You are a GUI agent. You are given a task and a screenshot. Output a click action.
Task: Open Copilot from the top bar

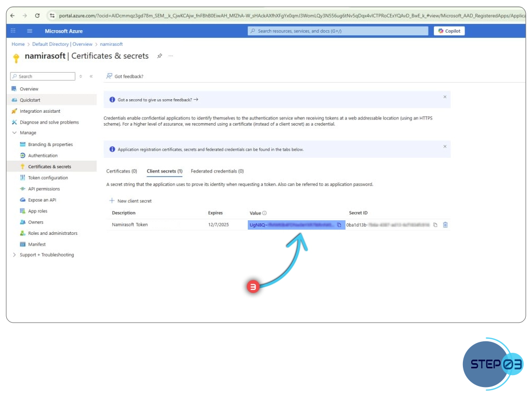[449, 31]
